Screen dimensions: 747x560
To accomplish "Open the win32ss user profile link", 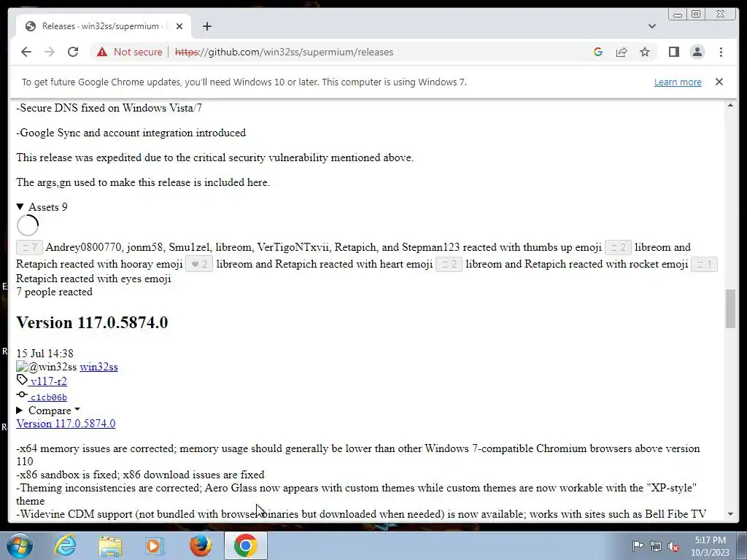I will pos(98,367).
